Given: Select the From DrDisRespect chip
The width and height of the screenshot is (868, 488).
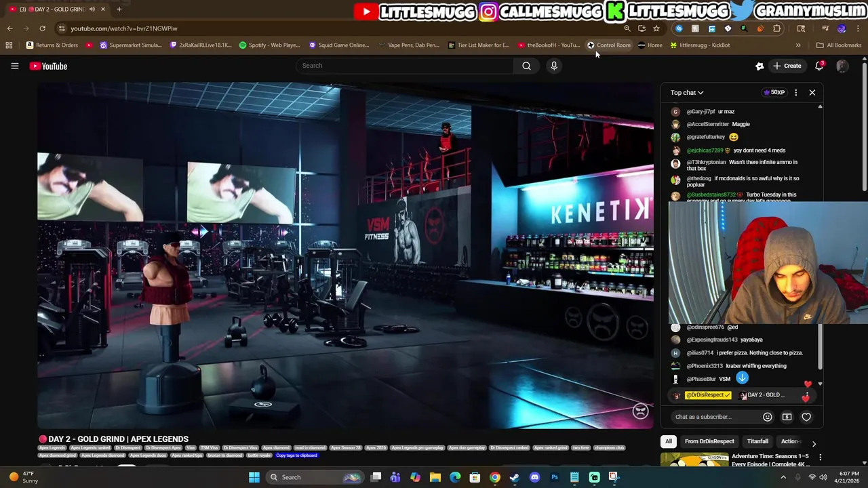Looking at the screenshot, I should pyautogui.click(x=709, y=441).
